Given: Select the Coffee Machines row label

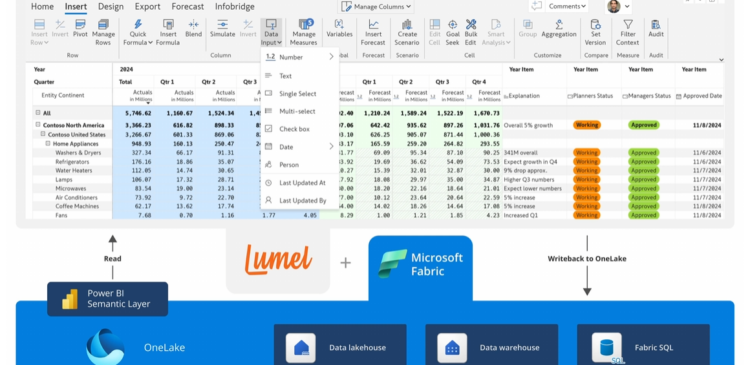Looking at the screenshot, I should click(x=77, y=206).
